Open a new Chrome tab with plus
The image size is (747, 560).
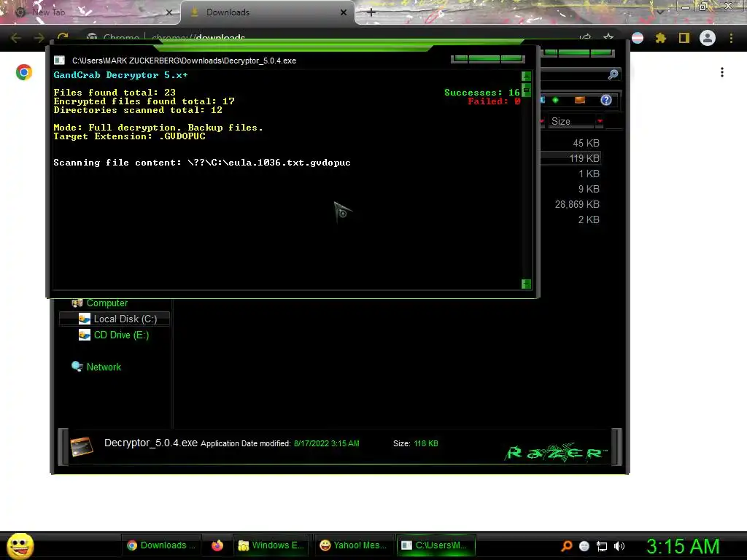[x=371, y=12]
